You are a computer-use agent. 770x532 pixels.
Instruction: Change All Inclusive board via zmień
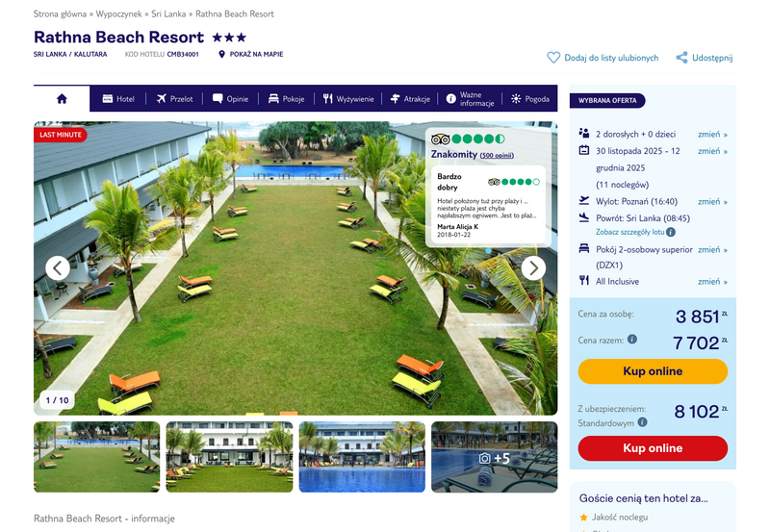(x=712, y=281)
